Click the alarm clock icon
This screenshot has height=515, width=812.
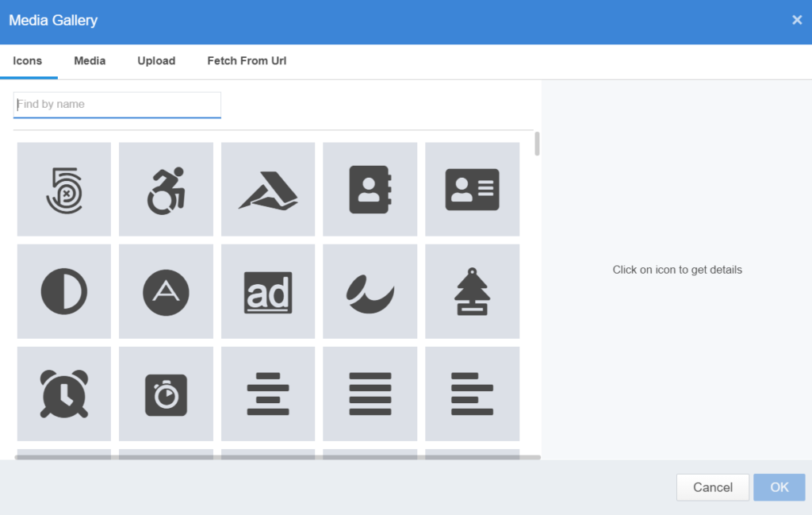pyautogui.click(x=63, y=394)
